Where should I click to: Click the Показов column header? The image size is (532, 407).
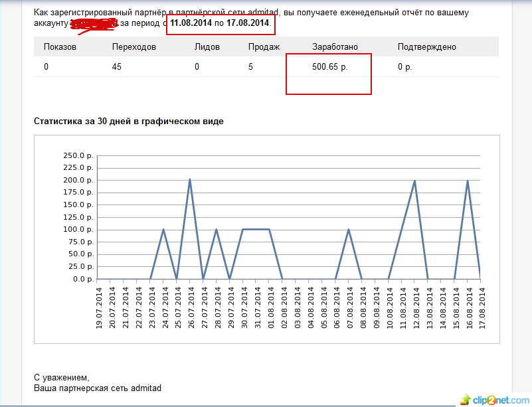click(x=60, y=46)
